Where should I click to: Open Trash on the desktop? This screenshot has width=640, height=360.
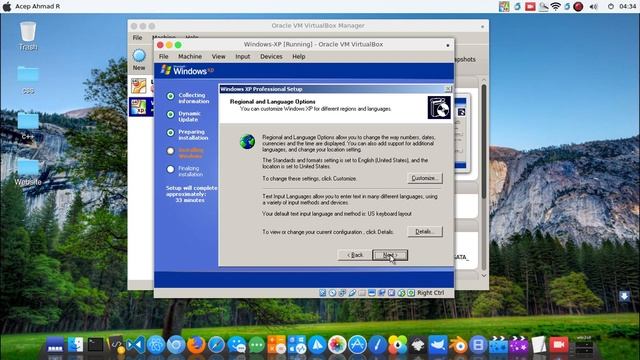click(28, 36)
